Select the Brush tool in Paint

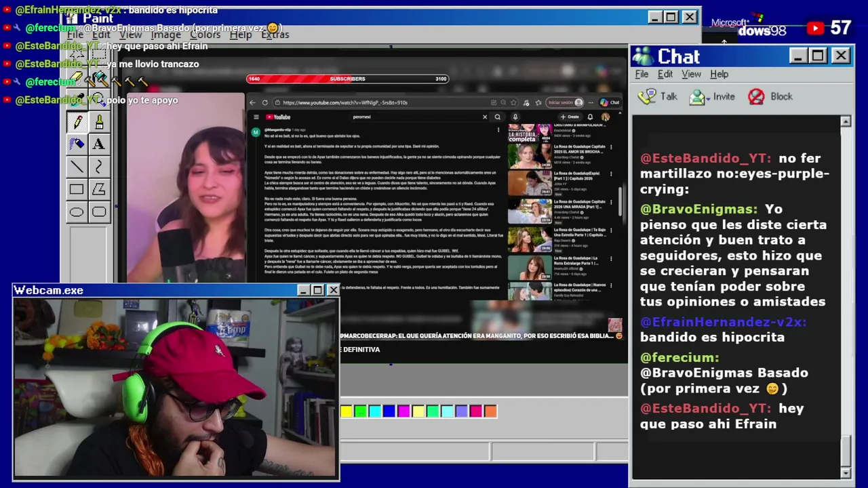tap(99, 122)
